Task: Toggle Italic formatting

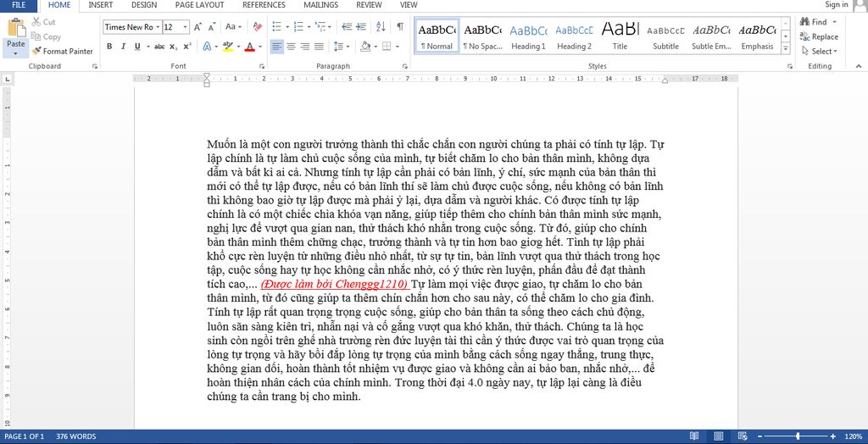Action: pos(123,47)
